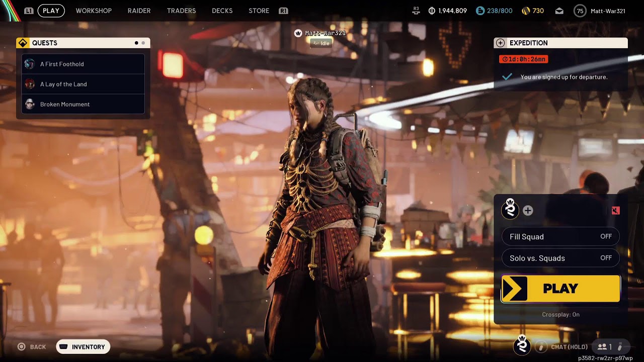644x362 pixels.
Task: Click the red muted speaker icon
Action: point(615,211)
